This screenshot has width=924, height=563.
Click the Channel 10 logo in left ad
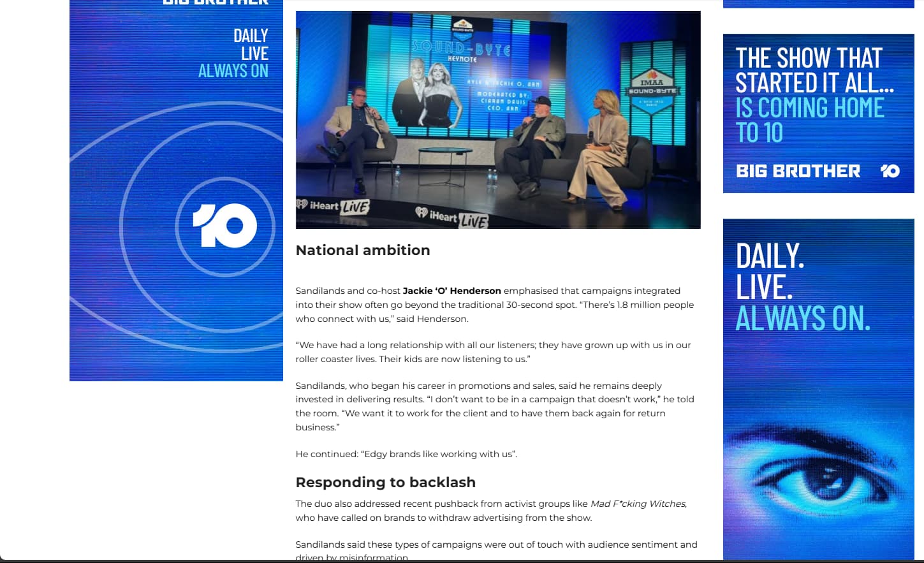tap(225, 226)
